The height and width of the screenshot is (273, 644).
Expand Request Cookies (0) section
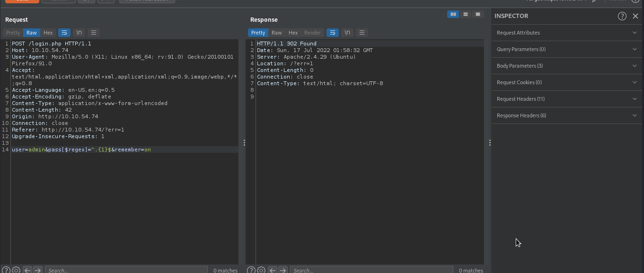point(567,82)
